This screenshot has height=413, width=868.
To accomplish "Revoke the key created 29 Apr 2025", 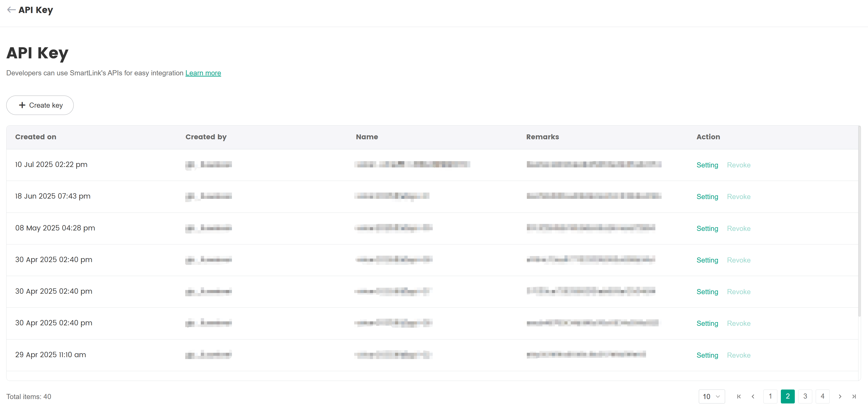I will pos(739,355).
